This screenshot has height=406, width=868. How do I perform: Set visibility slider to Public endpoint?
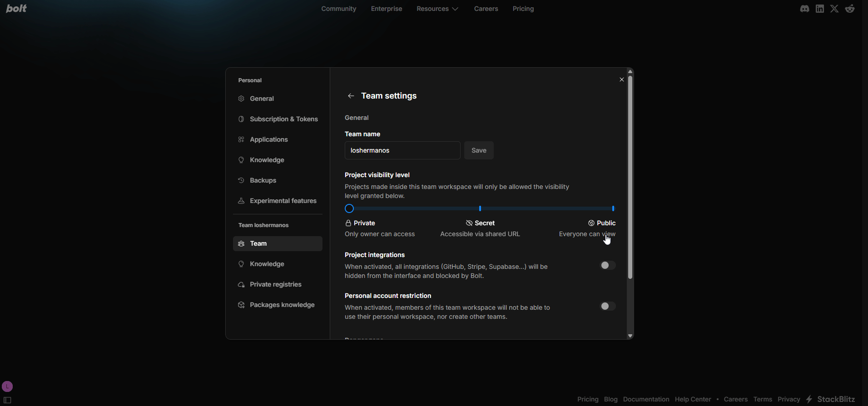pos(613,208)
